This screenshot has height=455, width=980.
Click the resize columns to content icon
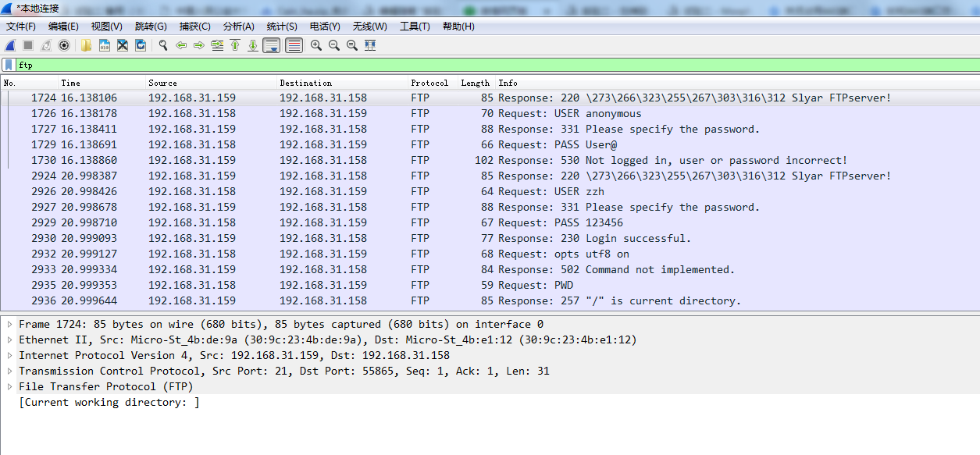point(370,45)
